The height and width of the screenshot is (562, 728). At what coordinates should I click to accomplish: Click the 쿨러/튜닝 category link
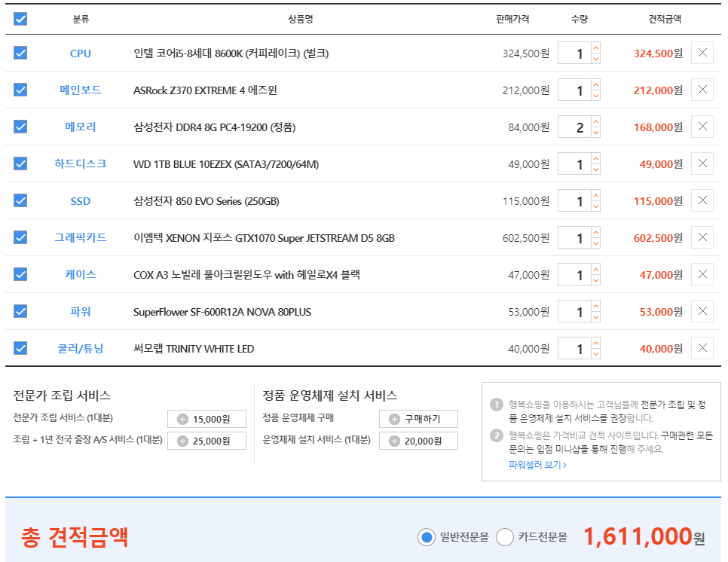(81, 349)
